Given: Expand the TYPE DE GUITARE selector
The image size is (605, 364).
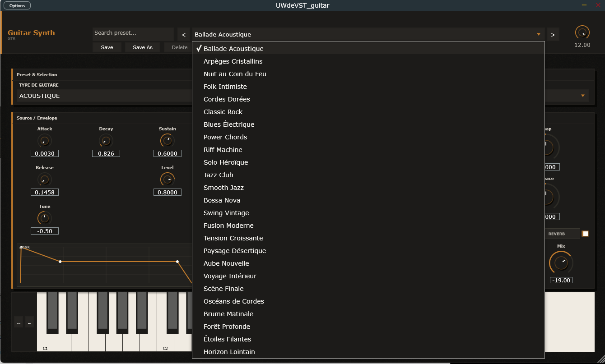Looking at the screenshot, I should (x=582, y=96).
